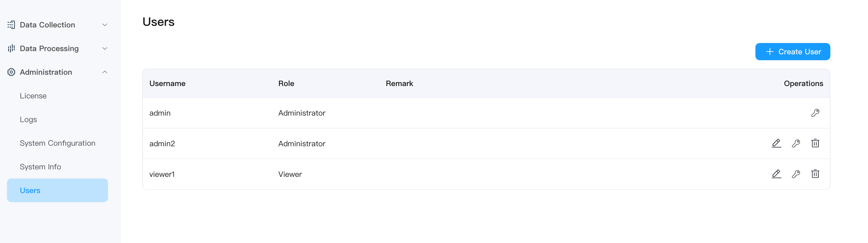868x243 pixels.
Task: Click the Data Collection sidebar icon
Action: (11, 25)
